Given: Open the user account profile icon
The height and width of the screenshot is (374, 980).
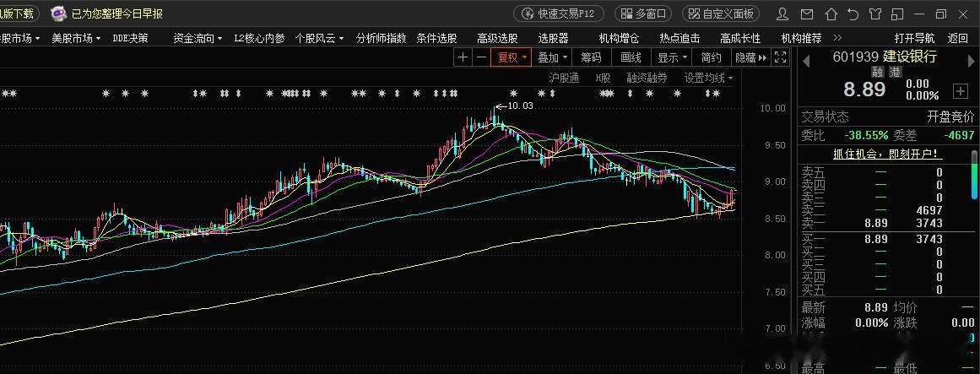Looking at the screenshot, I should click(782, 14).
